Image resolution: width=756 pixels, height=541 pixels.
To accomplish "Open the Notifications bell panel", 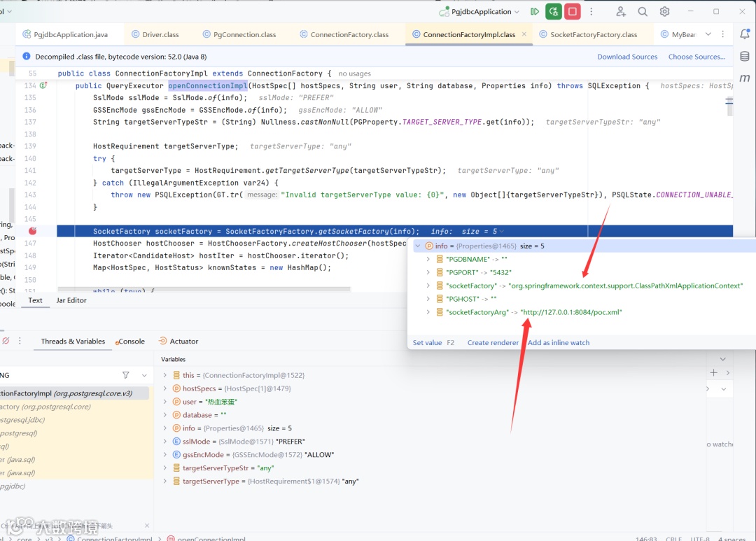I will tap(744, 34).
